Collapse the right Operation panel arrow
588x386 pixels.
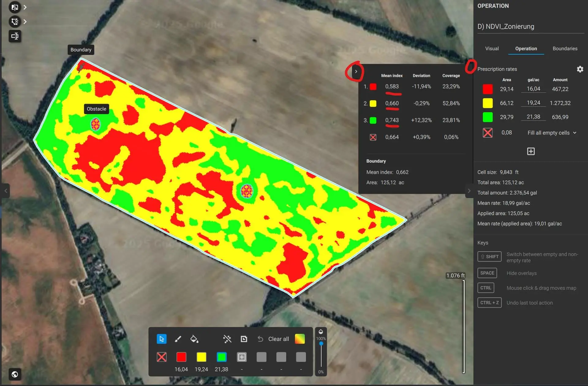469,191
